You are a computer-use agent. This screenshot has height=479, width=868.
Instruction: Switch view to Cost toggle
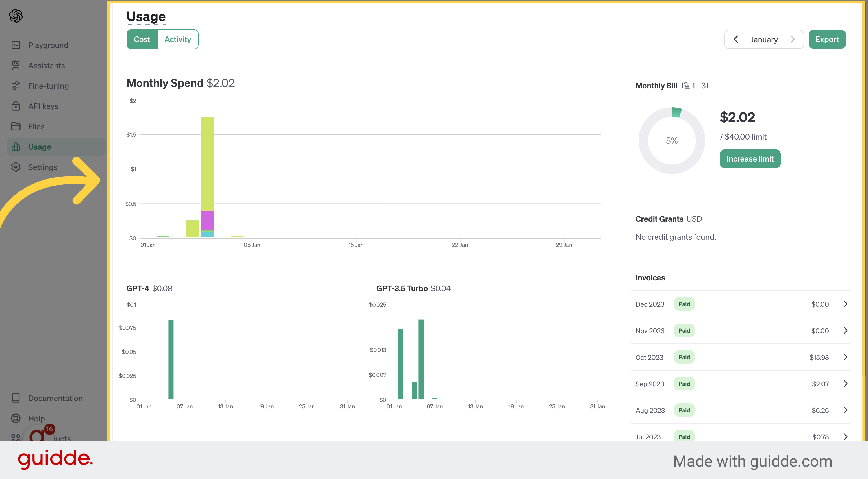(x=142, y=40)
